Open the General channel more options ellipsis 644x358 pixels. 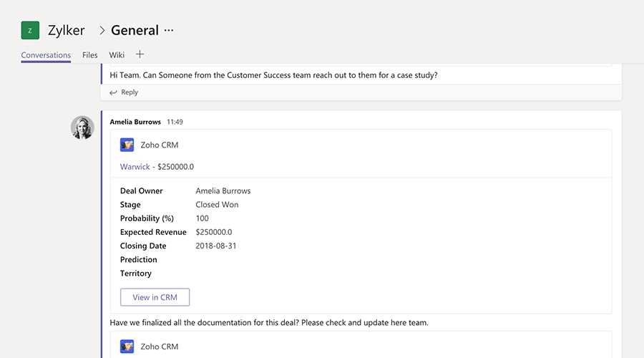coord(169,30)
